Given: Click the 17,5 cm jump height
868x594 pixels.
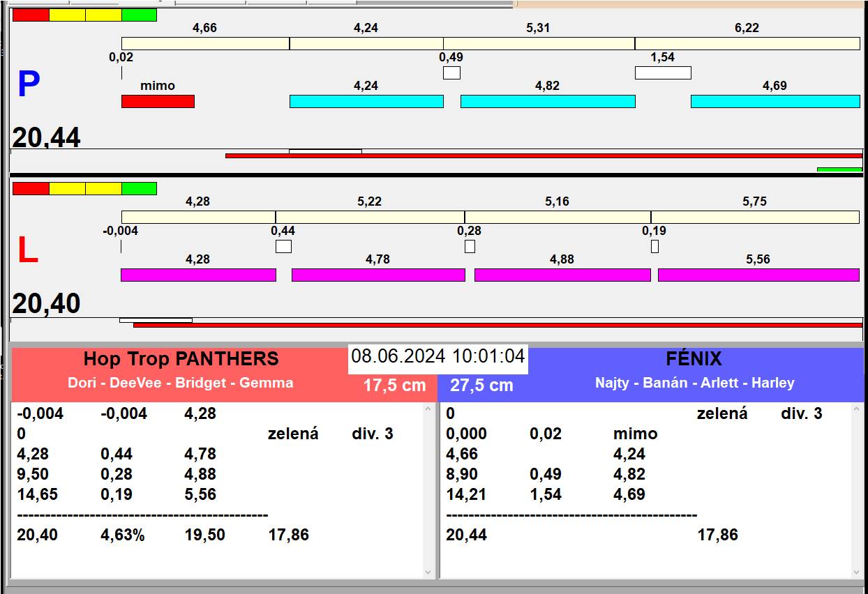Looking at the screenshot, I should coord(394,386).
